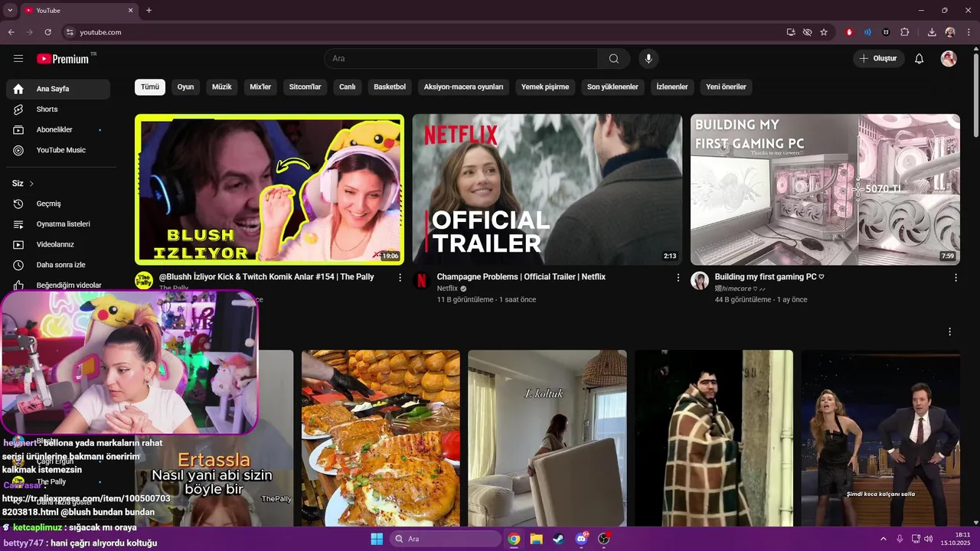Viewport: 980px width, 551px height.
Task: Open browser downloads icon
Action: [x=932, y=32]
